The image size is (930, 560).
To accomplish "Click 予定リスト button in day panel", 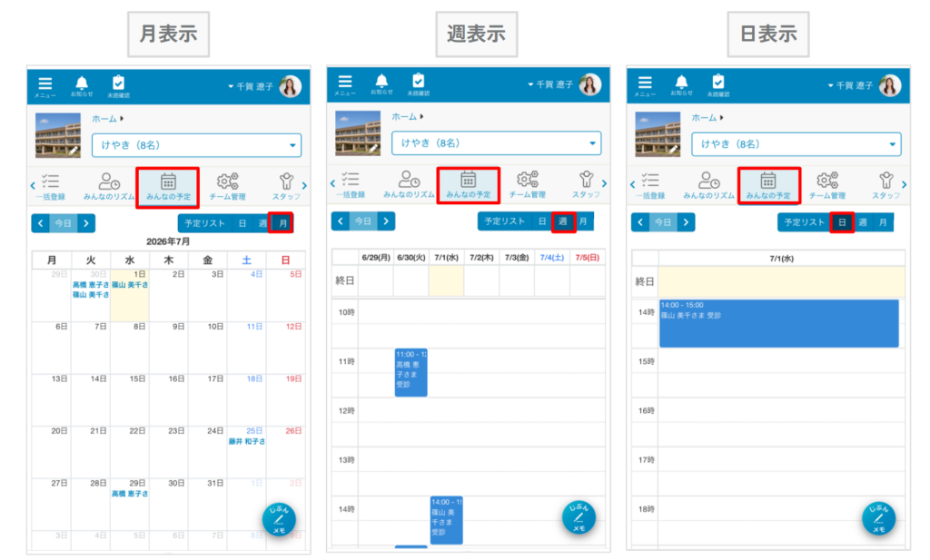I will tap(805, 222).
